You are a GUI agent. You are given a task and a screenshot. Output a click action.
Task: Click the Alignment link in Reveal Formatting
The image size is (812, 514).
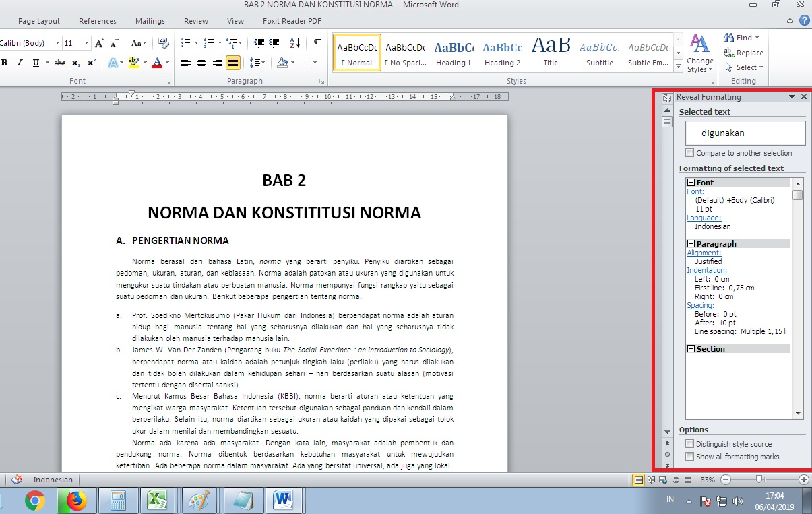pyautogui.click(x=704, y=253)
